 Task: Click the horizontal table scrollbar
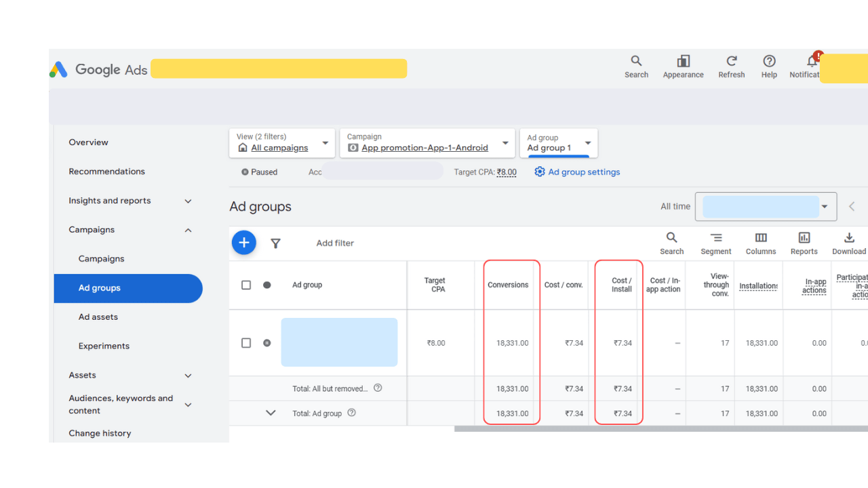click(x=660, y=428)
